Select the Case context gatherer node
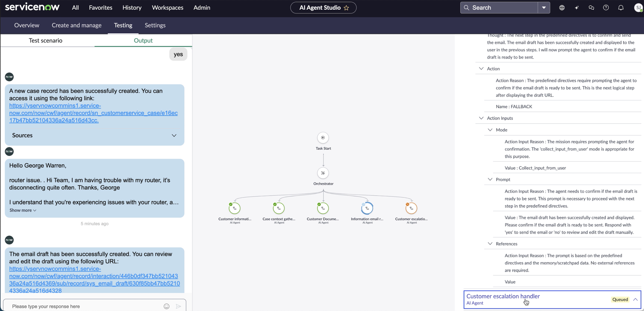This screenshot has height=311, width=644. pos(279,208)
